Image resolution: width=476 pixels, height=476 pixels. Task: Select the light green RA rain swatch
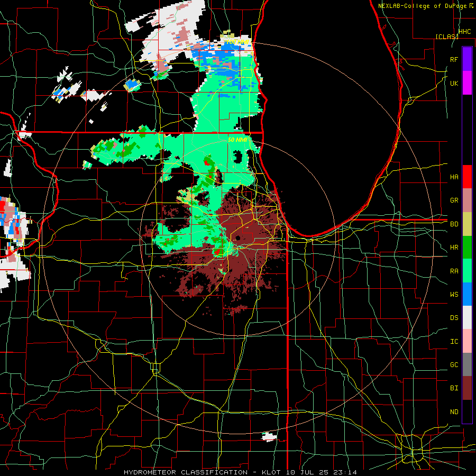[x=467, y=271]
